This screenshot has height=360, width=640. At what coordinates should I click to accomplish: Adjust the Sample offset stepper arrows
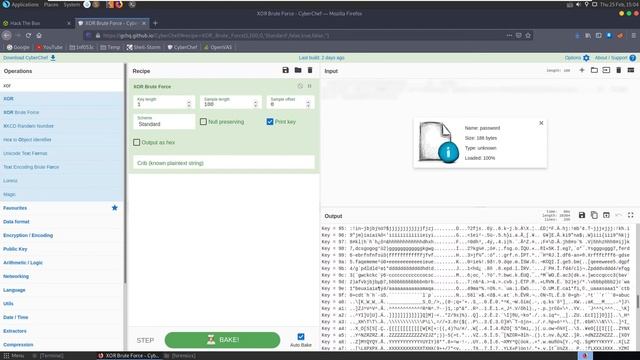point(308,104)
